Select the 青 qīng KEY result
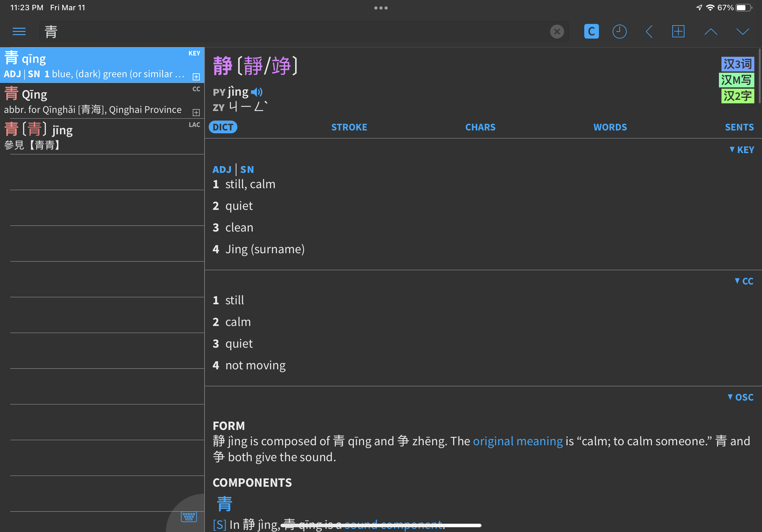The height and width of the screenshot is (532, 762). tap(102, 65)
